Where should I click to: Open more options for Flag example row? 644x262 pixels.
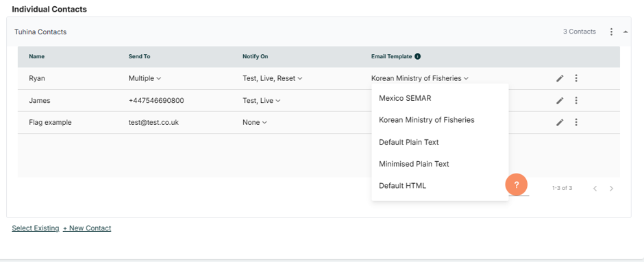pos(576,122)
